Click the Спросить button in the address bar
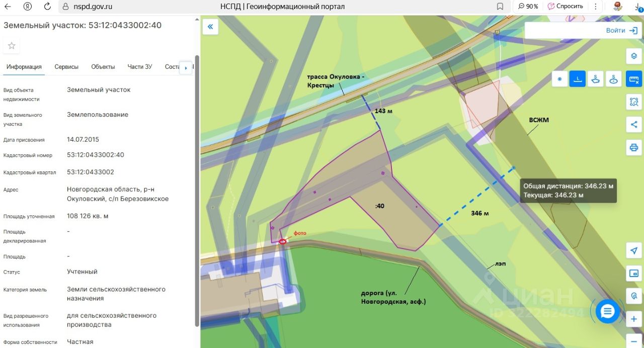Screen dimensions: 644x348 pyautogui.click(x=566, y=7)
